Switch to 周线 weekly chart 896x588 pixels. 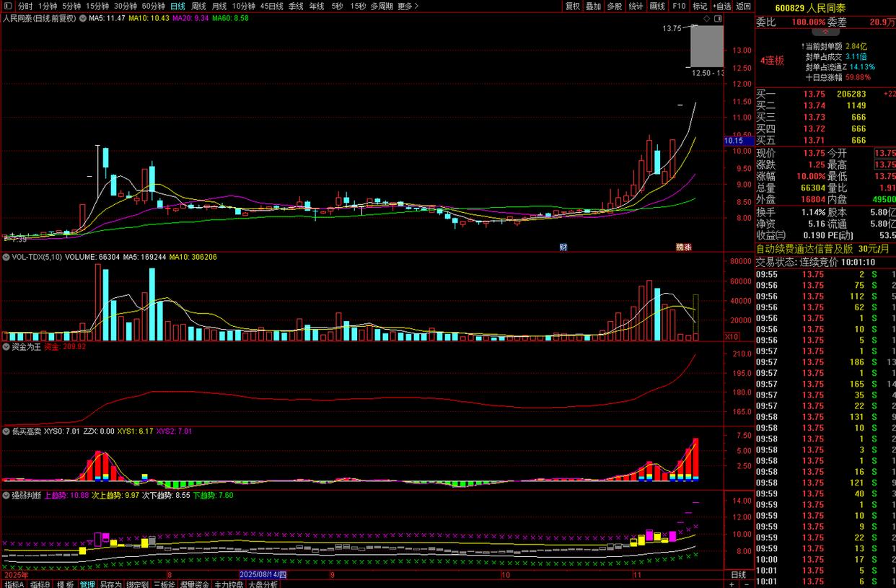click(198, 6)
